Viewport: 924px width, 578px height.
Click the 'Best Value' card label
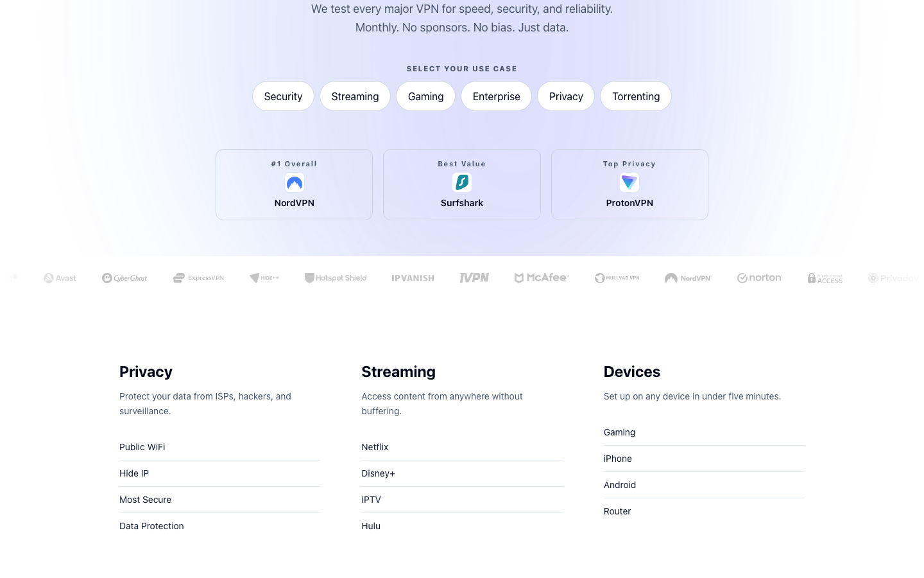point(462,164)
